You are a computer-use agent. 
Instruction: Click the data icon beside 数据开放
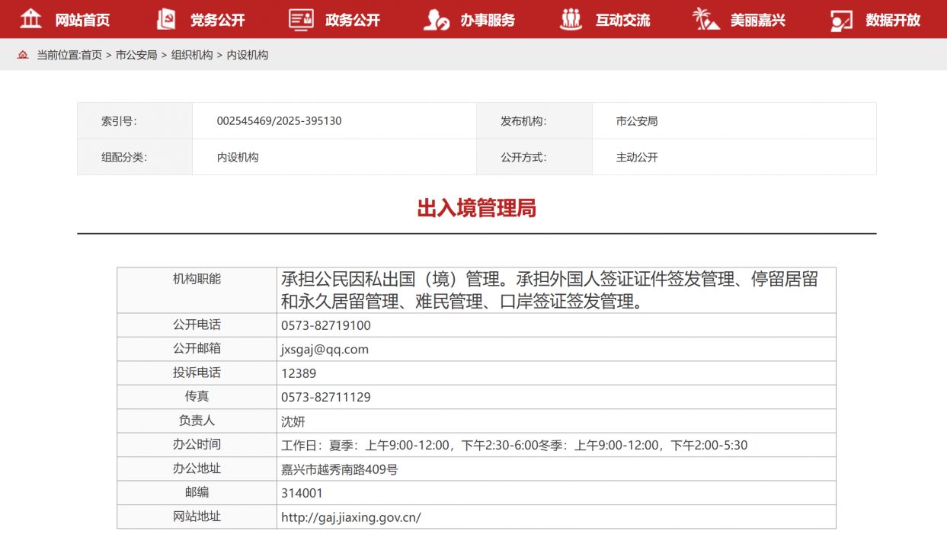click(841, 20)
